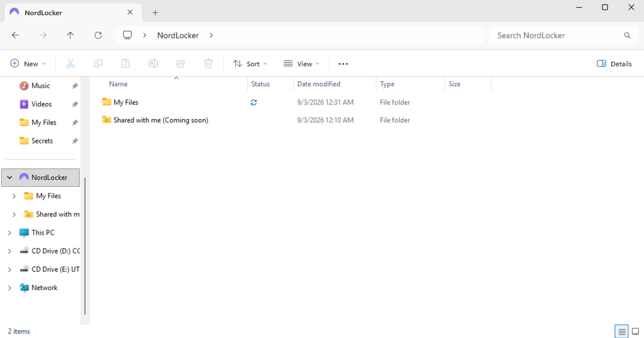Viewport: 644px width, 338px height.
Task: Click the forward navigation arrow
Action: click(x=43, y=35)
